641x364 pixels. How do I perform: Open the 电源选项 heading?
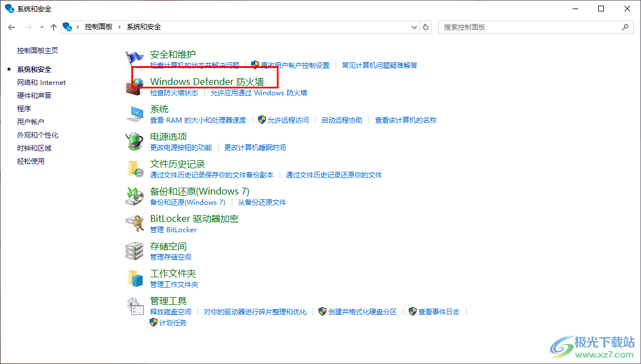pyautogui.click(x=168, y=136)
